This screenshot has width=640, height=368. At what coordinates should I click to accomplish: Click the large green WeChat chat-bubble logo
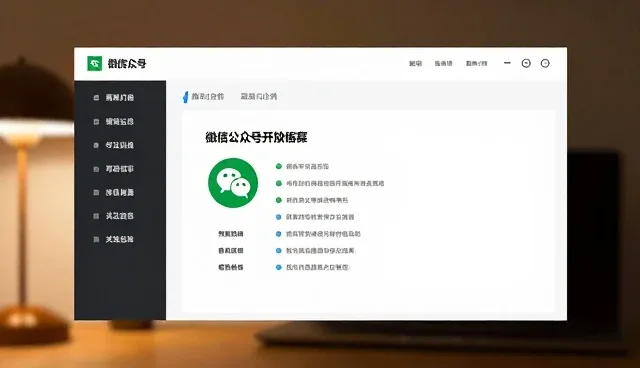coord(233,183)
